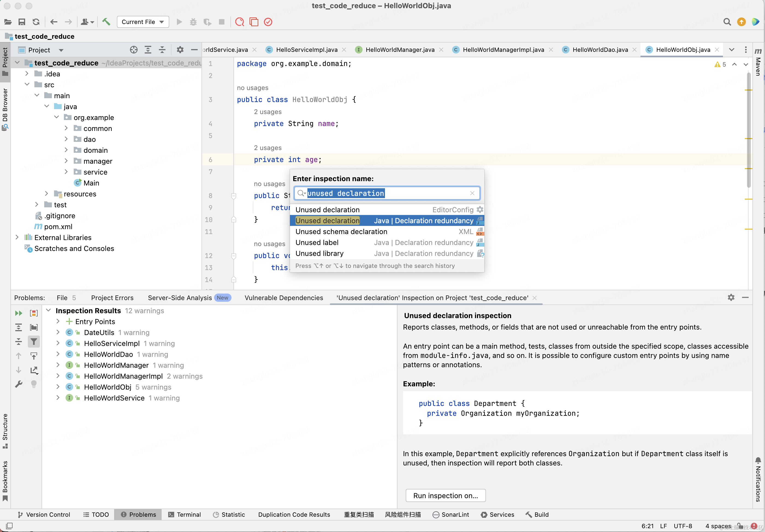Expand the common package
Screen dimensions: 765x532
pos(66,128)
